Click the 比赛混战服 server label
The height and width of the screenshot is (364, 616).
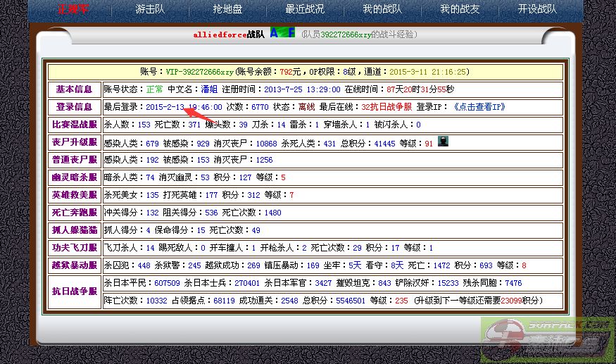click(x=74, y=125)
